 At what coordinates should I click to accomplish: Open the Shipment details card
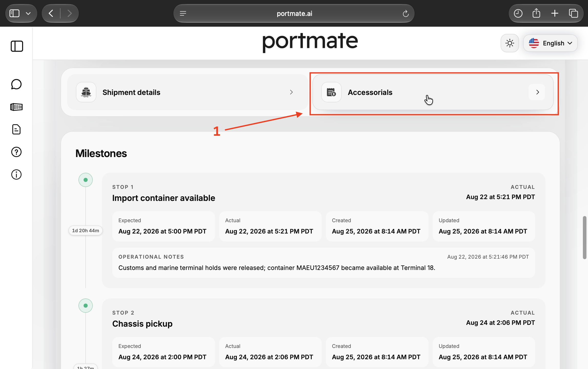tap(188, 92)
